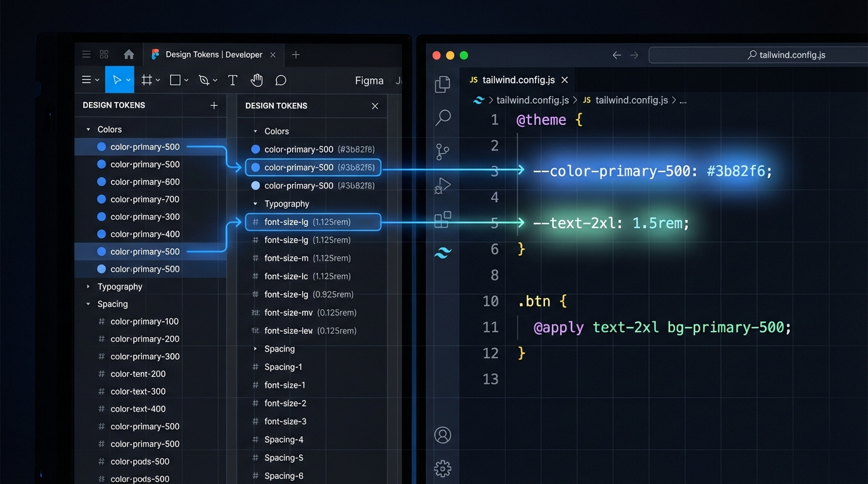Add a new token with the plus button
This screenshot has width=868, height=484.
coord(214,105)
